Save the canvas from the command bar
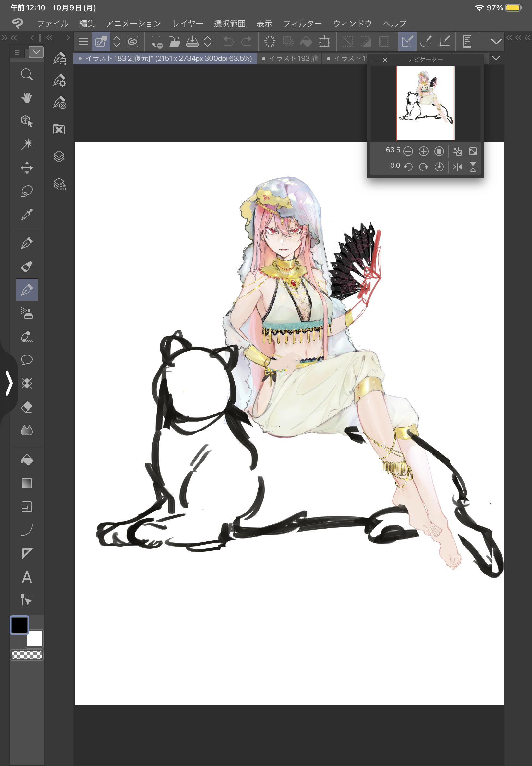The image size is (532, 766). (192, 42)
